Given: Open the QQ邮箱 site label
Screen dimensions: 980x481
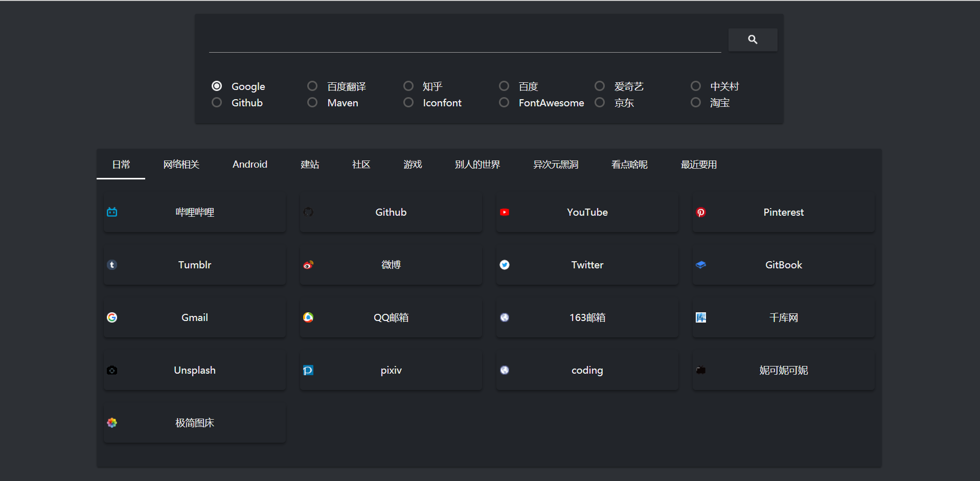Looking at the screenshot, I should click(391, 317).
